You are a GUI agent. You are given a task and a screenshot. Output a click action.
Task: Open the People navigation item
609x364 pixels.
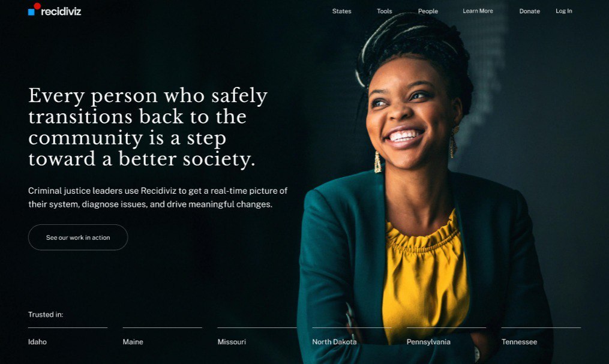428,11
